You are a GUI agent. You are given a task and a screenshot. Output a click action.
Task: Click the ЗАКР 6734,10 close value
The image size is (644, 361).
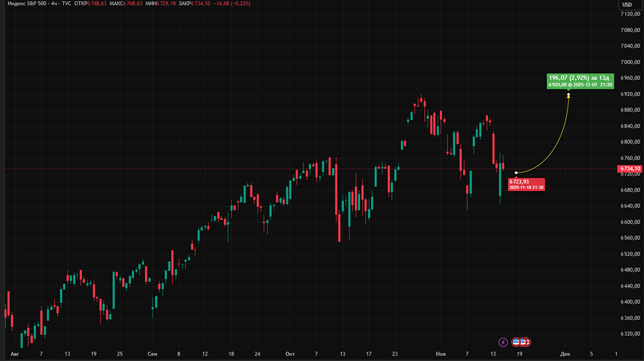pos(194,3)
